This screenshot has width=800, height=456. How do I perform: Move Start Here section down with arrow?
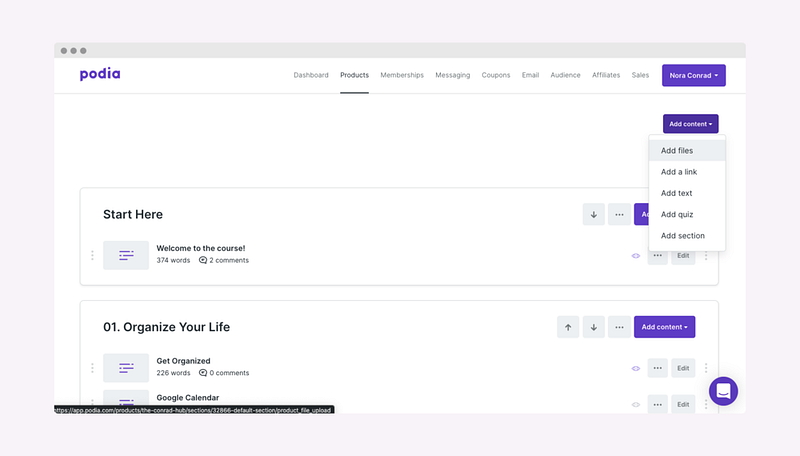[594, 214]
